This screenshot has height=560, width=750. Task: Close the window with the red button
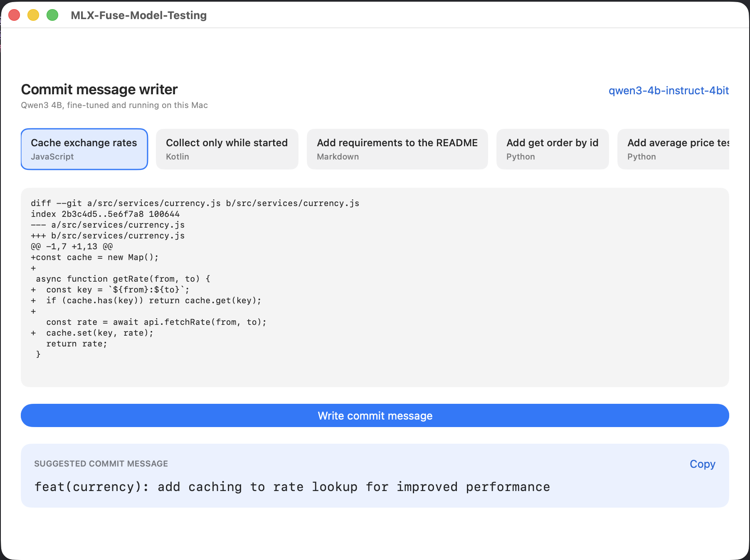pos(15,15)
